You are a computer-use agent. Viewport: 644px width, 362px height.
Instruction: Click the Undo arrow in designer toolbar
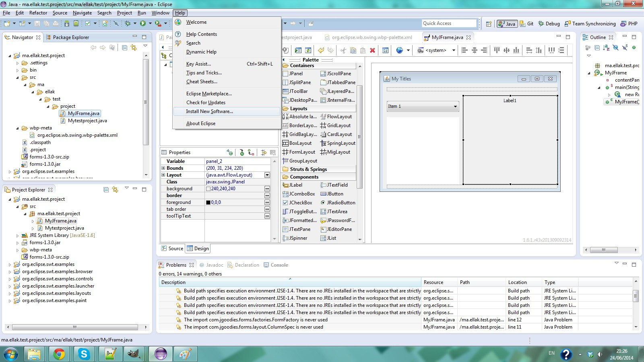(x=321, y=50)
